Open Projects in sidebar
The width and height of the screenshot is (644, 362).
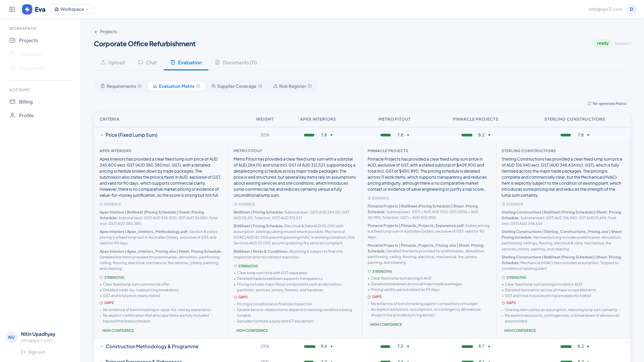tap(28, 41)
